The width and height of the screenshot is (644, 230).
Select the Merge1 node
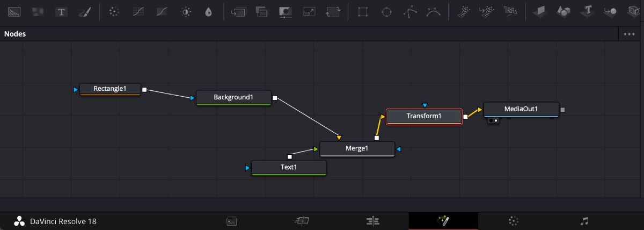coord(357,149)
